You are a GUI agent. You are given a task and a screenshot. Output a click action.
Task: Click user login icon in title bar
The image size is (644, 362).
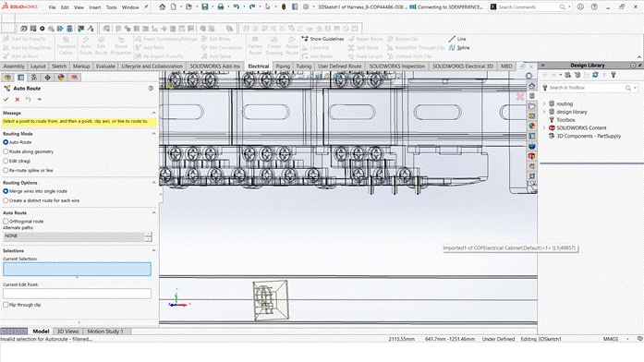point(580,7)
